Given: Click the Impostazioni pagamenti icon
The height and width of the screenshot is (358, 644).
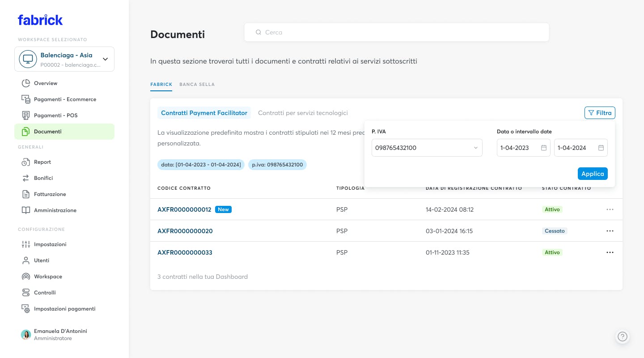Looking at the screenshot, I should point(26,309).
